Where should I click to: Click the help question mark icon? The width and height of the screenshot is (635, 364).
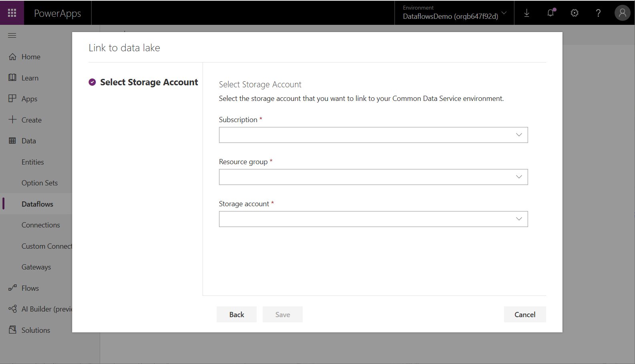[598, 13]
